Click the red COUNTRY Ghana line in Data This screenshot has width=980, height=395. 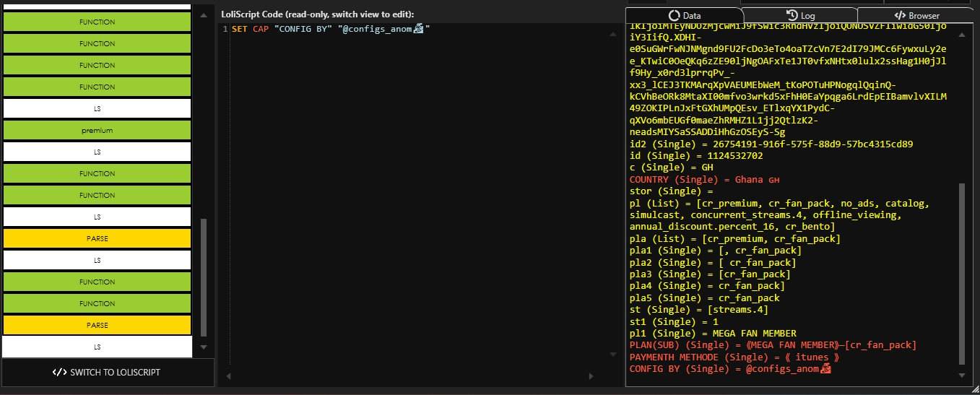pyautogui.click(x=704, y=179)
